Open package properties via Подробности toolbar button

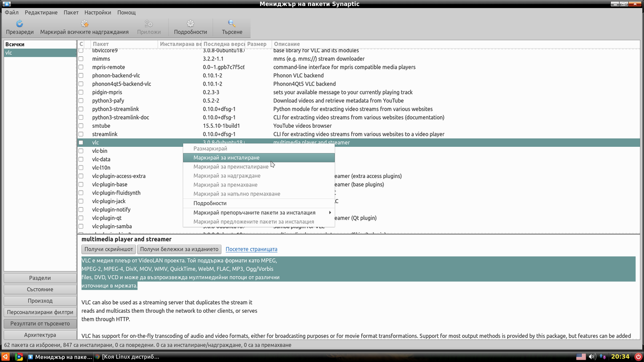190,27
